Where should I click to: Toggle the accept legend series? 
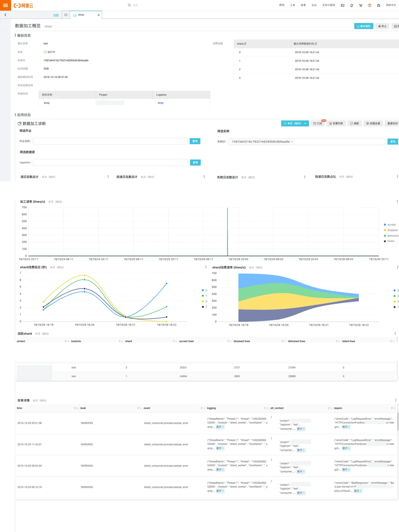click(390, 225)
